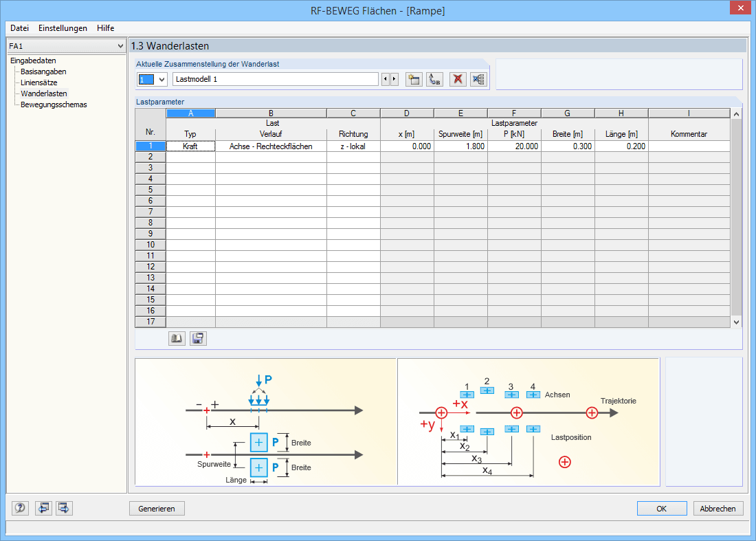Select column I header
The width and height of the screenshot is (756, 541).
pos(689,113)
